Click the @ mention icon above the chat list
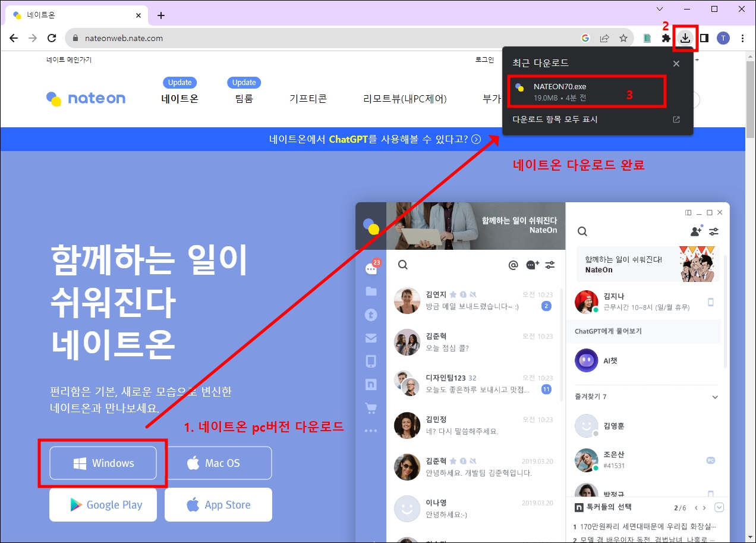 (x=513, y=265)
